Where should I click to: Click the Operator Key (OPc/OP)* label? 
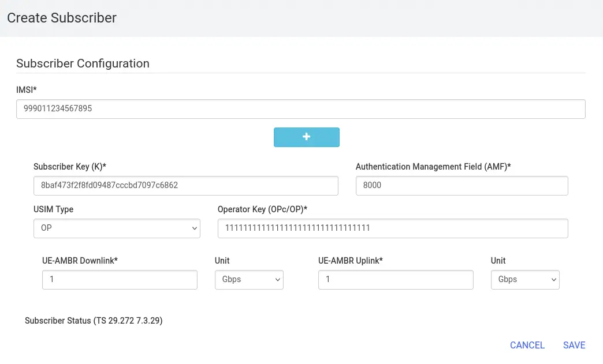click(x=262, y=209)
